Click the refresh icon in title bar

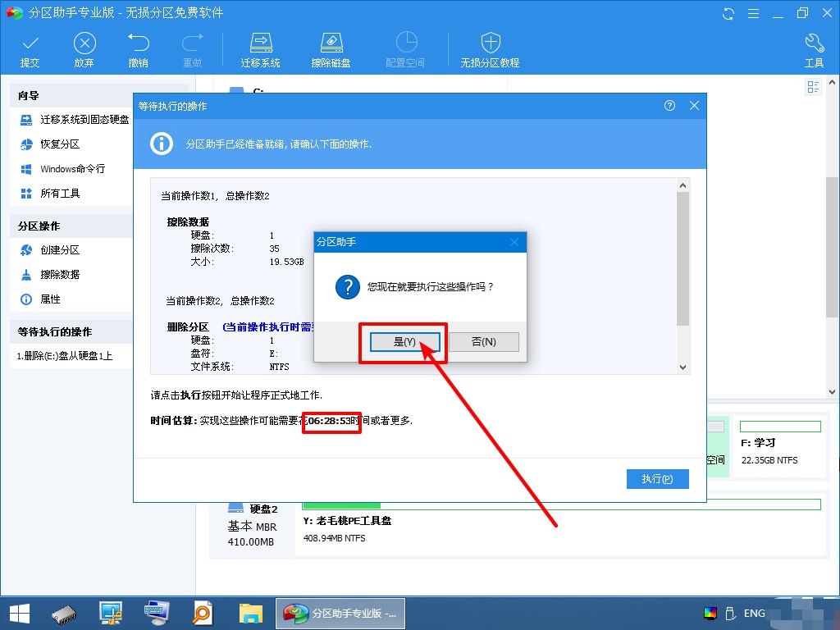coord(728,13)
